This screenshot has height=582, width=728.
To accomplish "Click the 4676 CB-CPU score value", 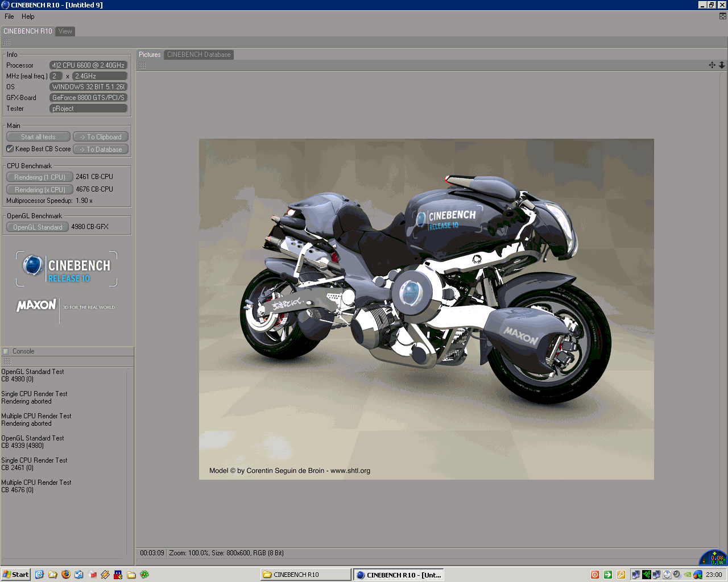I will pyautogui.click(x=94, y=189).
